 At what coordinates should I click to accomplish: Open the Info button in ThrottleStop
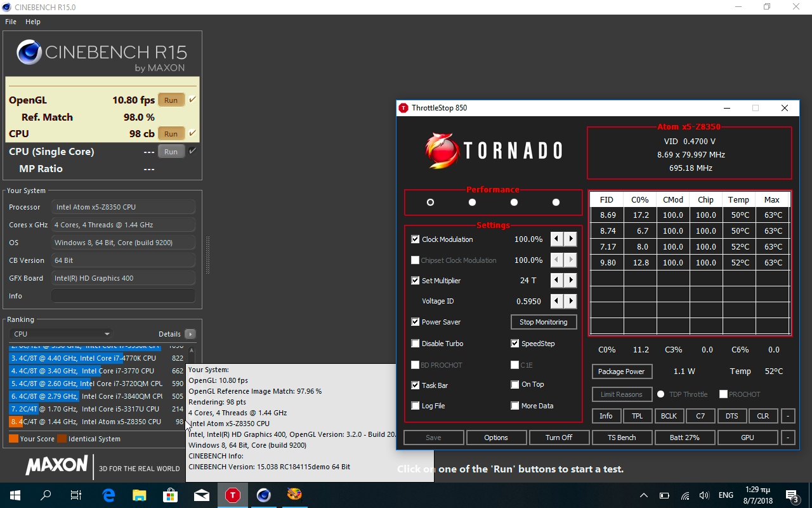(x=606, y=416)
